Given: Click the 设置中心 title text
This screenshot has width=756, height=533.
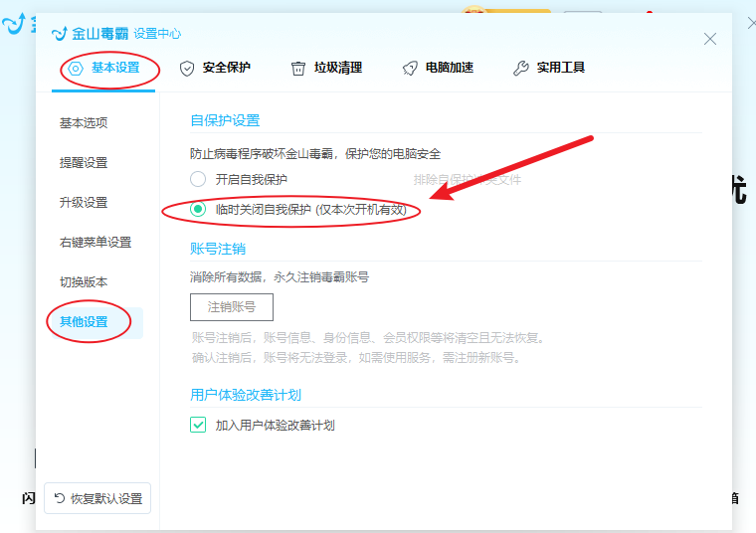Looking at the screenshot, I should 157,34.
